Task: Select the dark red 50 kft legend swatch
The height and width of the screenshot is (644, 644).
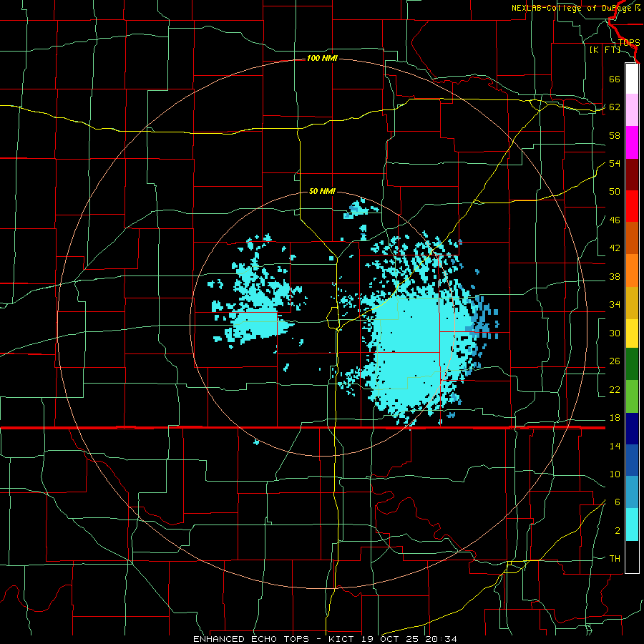Action: [632, 175]
